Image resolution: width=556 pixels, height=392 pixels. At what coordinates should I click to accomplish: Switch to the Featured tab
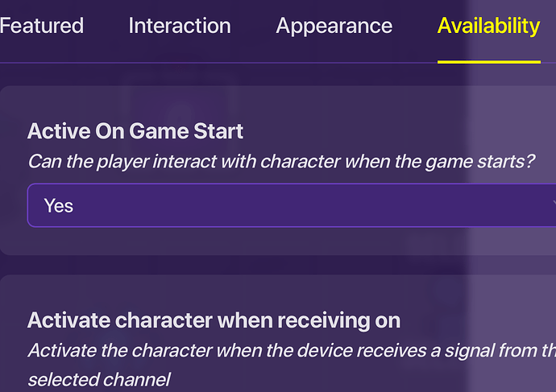(41, 26)
